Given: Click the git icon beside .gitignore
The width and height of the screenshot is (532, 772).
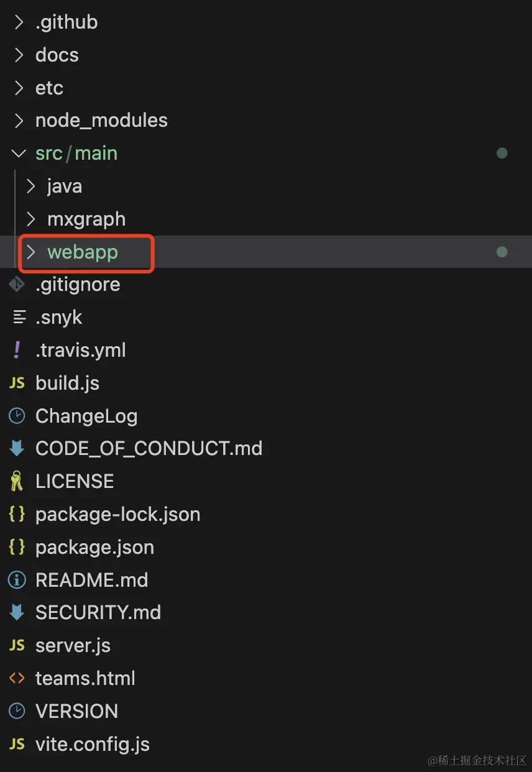Looking at the screenshot, I should 17,285.
